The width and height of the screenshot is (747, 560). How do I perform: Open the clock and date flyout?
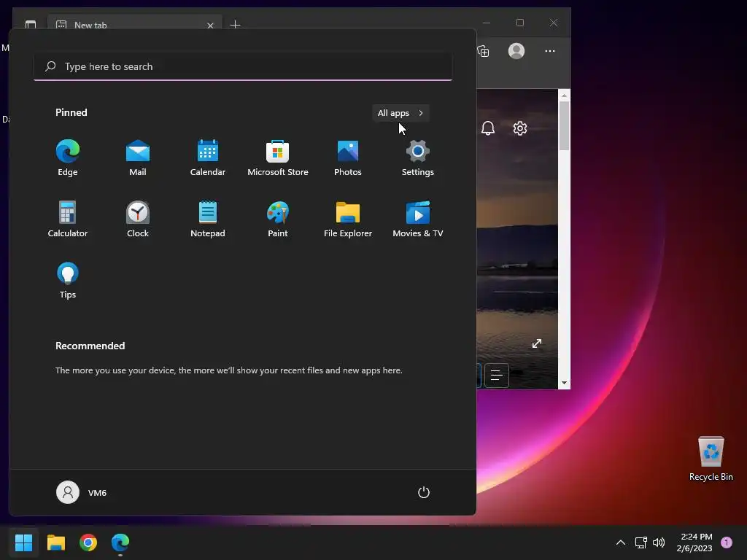pyautogui.click(x=694, y=542)
